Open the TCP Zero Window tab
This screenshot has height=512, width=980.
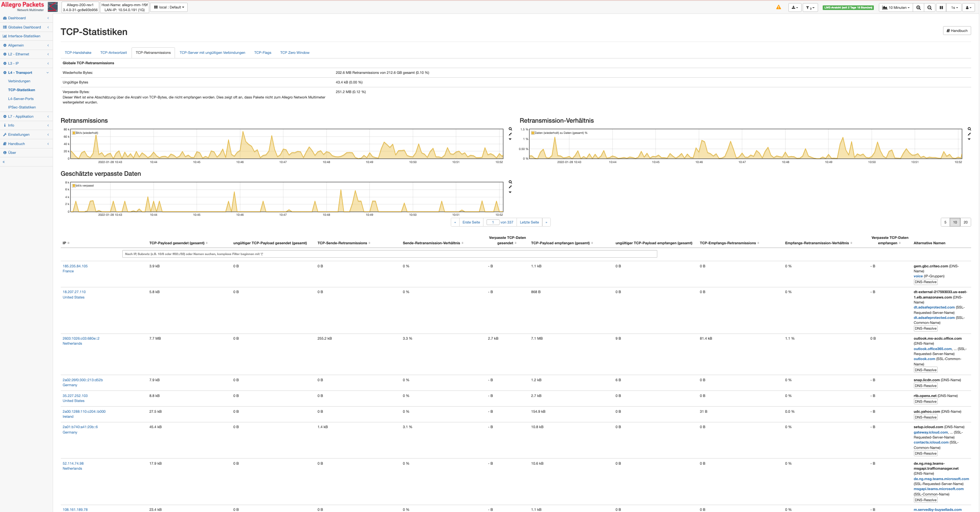tap(295, 52)
